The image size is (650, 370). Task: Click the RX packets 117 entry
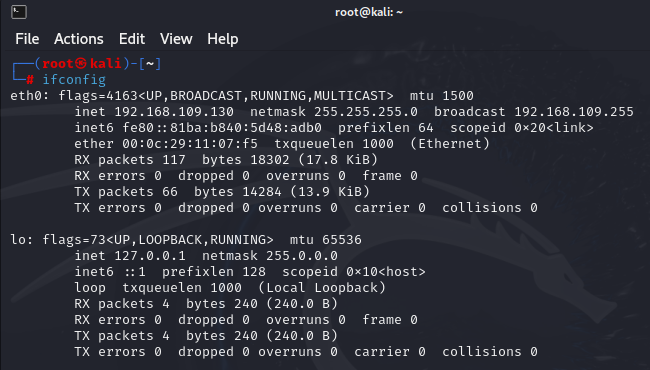(x=130, y=160)
